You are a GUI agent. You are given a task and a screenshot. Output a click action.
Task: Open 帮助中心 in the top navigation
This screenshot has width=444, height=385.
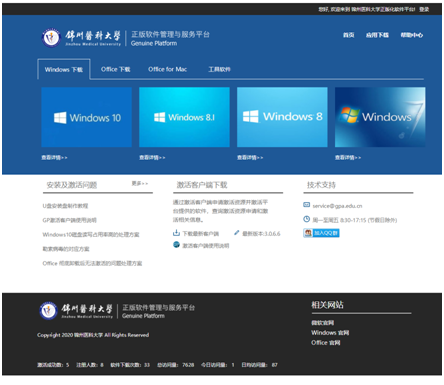[412, 35]
